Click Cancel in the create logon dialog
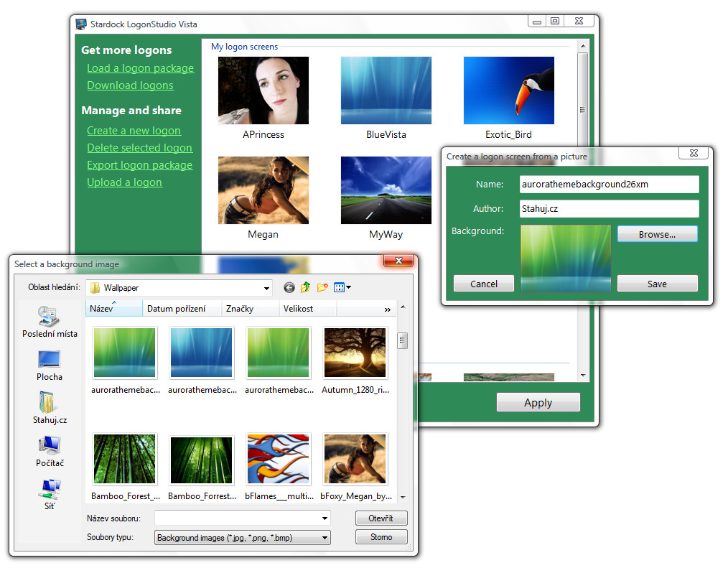The height and width of the screenshot is (568, 728). click(483, 284)
